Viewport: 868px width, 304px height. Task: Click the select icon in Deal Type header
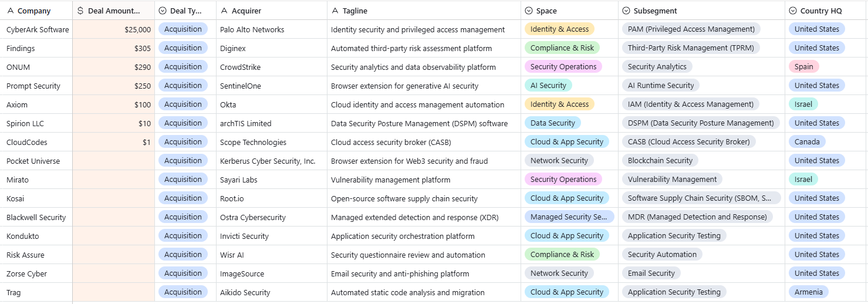pos(163,11)
